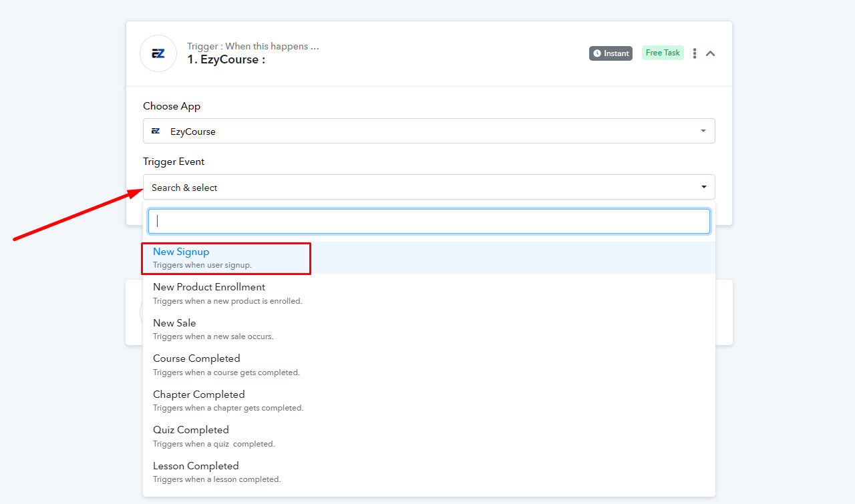The image size is (855, 504).
Task: Open the three-dot options menu
Action: (695, 53)
